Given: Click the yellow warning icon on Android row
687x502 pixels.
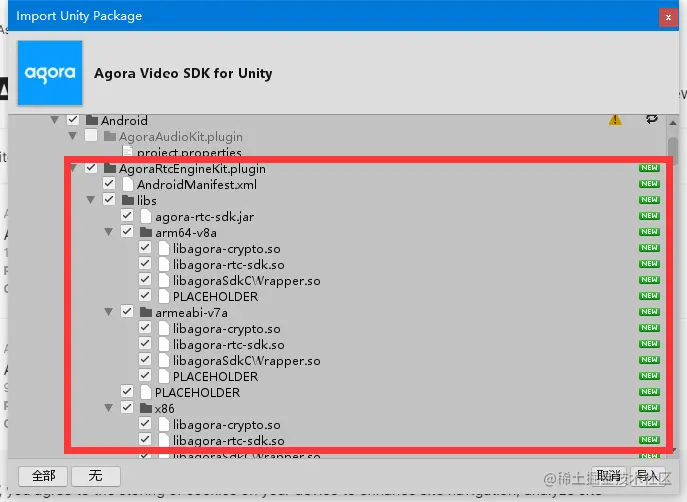Looking at the screenshot, I should (x=615, y=120).
